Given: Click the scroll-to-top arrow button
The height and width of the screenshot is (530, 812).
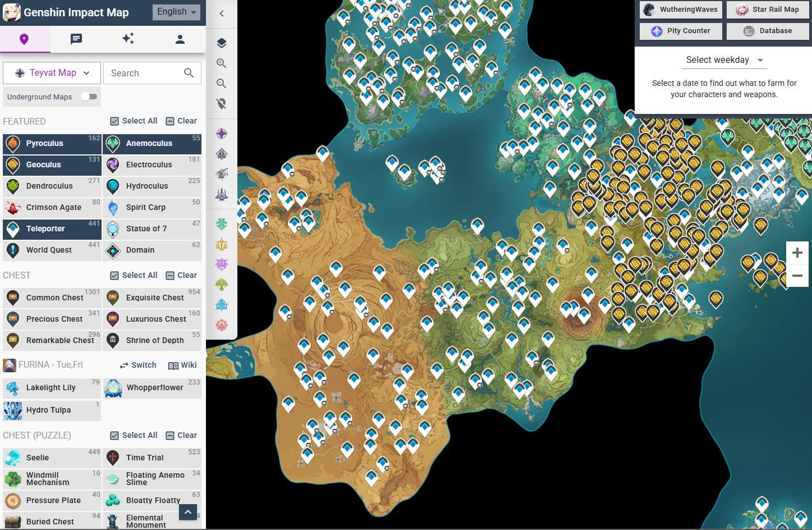Looking at the screenshot, I should coord(188,512).
